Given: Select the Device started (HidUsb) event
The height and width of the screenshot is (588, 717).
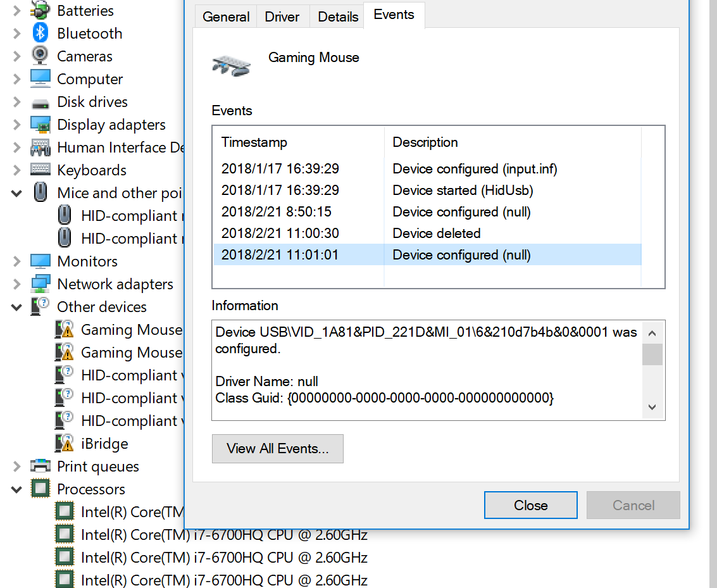Looking at the screenshot, I should pyautogui.click(x=428, y=191).
